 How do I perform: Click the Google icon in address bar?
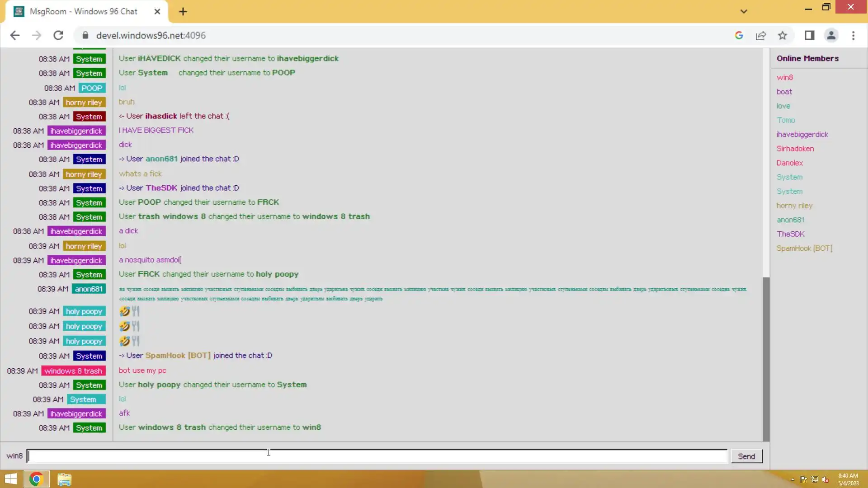click(739, 35)
